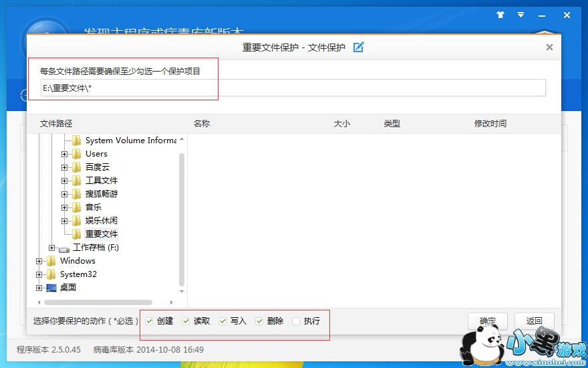The image size is (588, 368).
Task: Click the file path input field
Action: tap(293, 88)
